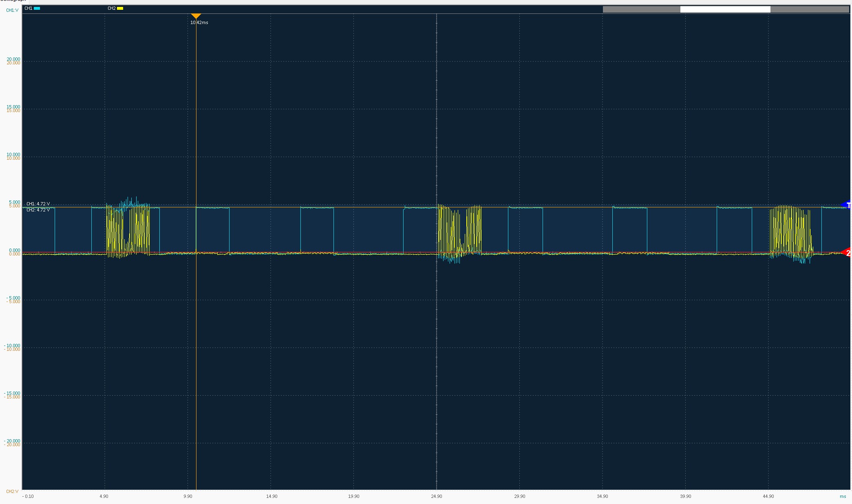
Task: Click the CH2 legend text
Action: click(x=111, y=8)
